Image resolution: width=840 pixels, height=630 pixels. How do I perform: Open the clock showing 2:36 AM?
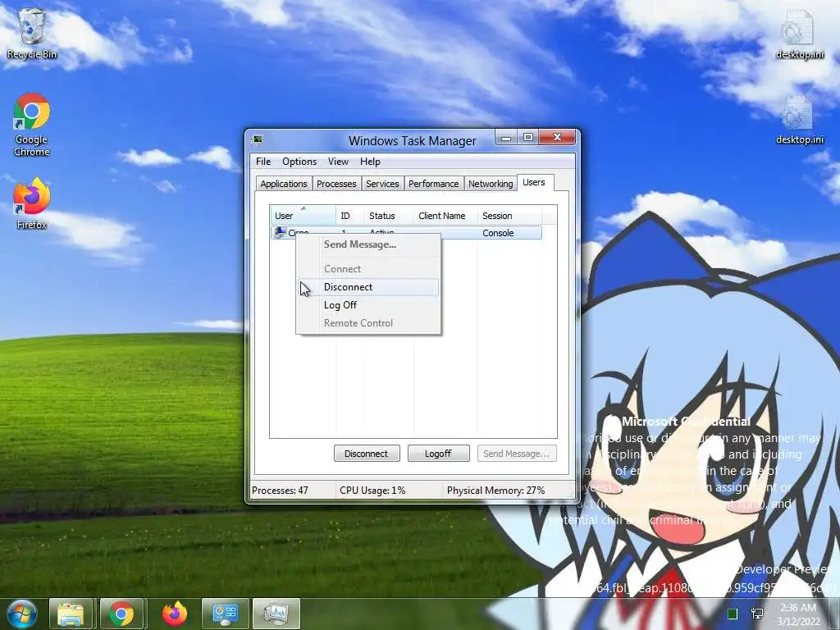click(798, 614)
